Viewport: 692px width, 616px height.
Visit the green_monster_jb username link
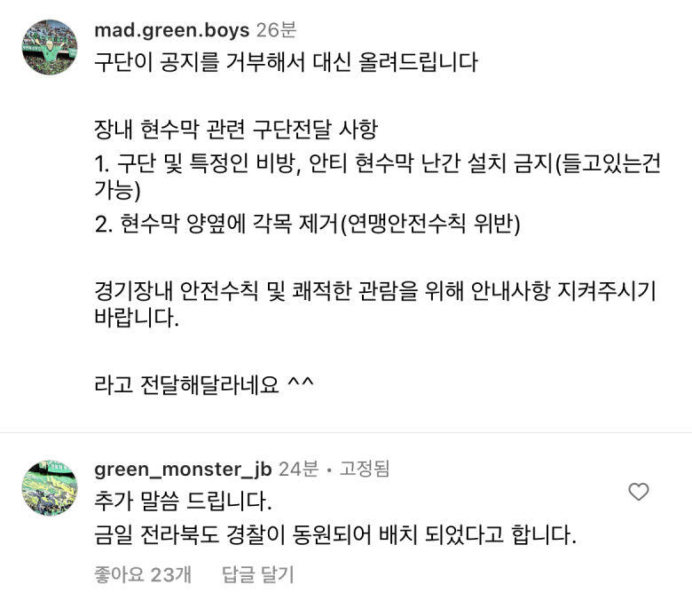tap(183, 469)
